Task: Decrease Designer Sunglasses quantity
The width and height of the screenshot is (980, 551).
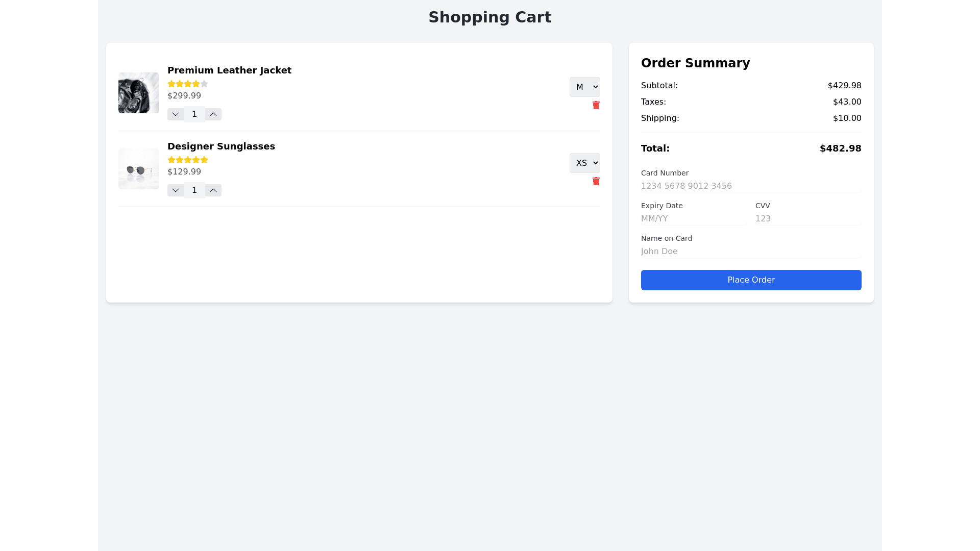Action: point(175,190)
